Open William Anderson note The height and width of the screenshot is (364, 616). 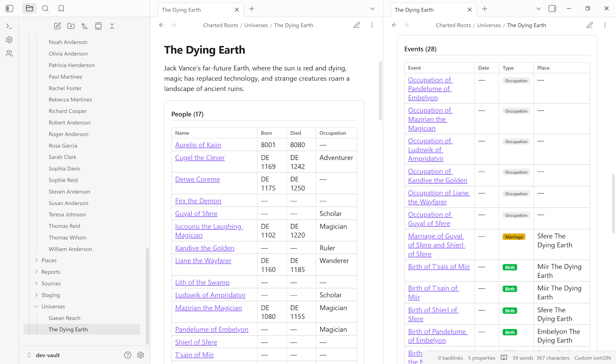click(70, 249)
